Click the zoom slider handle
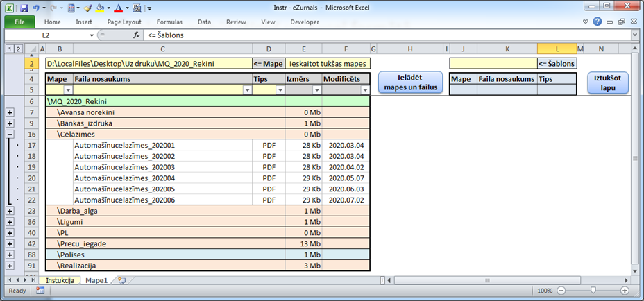 click(x=593, y=291)
